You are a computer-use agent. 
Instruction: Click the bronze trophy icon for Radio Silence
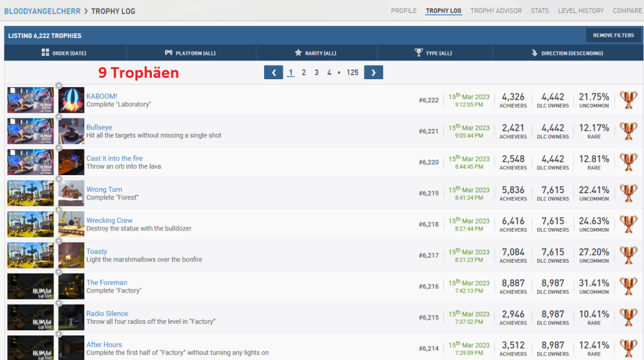point(628,317)
